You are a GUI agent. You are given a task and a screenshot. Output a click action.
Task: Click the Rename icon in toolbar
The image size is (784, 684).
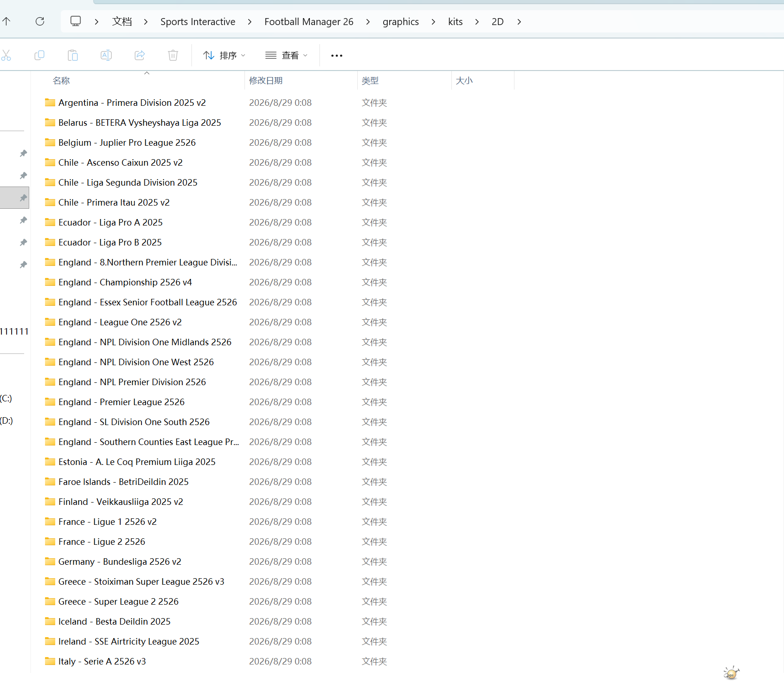coord(106,55)
